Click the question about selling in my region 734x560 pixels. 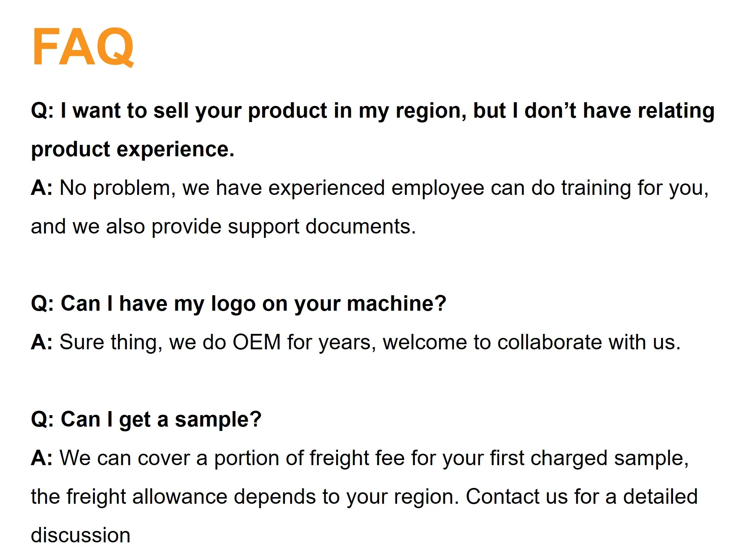pos(372,111)
